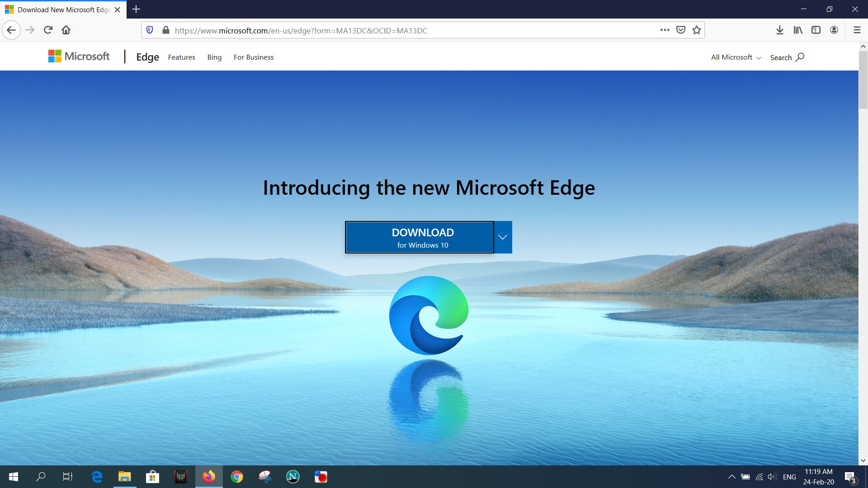Image resolution: width=868 pixels, height=488 pixels.
Task: Open Task View on taskbar
Action: 68,477
